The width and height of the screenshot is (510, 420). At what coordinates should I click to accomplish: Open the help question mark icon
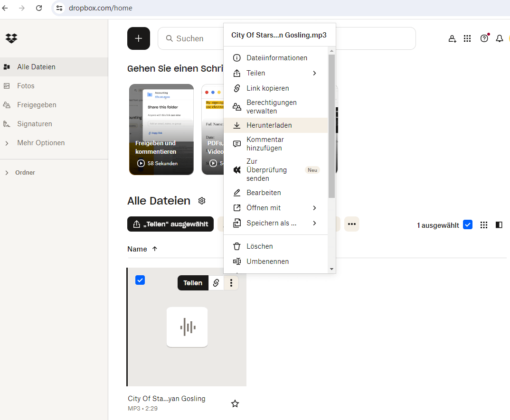coord(484,38)
